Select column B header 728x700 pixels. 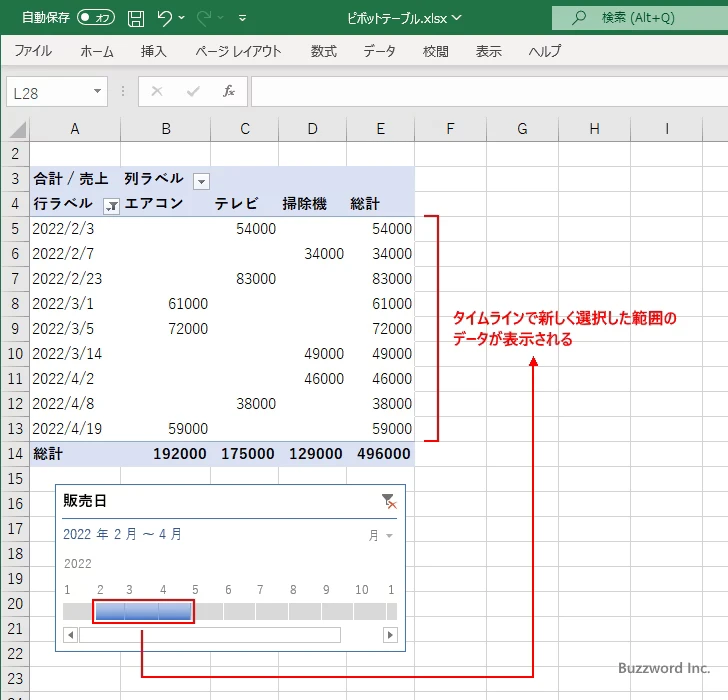pyautogui.click(x=166, y=129)
